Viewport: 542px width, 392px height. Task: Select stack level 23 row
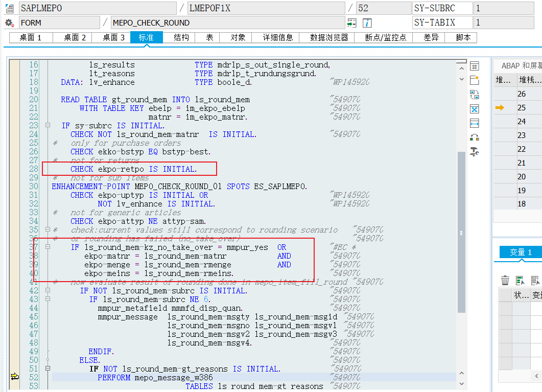point(518,135)
